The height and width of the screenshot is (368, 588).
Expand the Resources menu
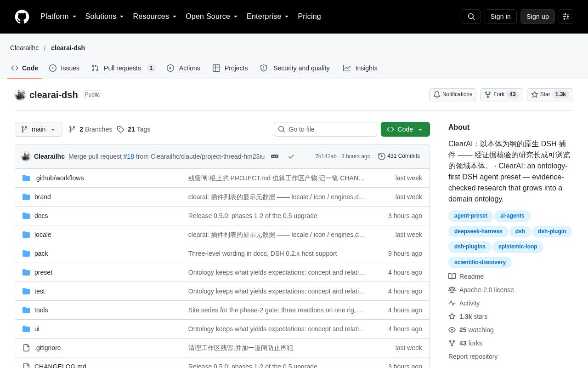pyautogui.click(x=155, y=17)
